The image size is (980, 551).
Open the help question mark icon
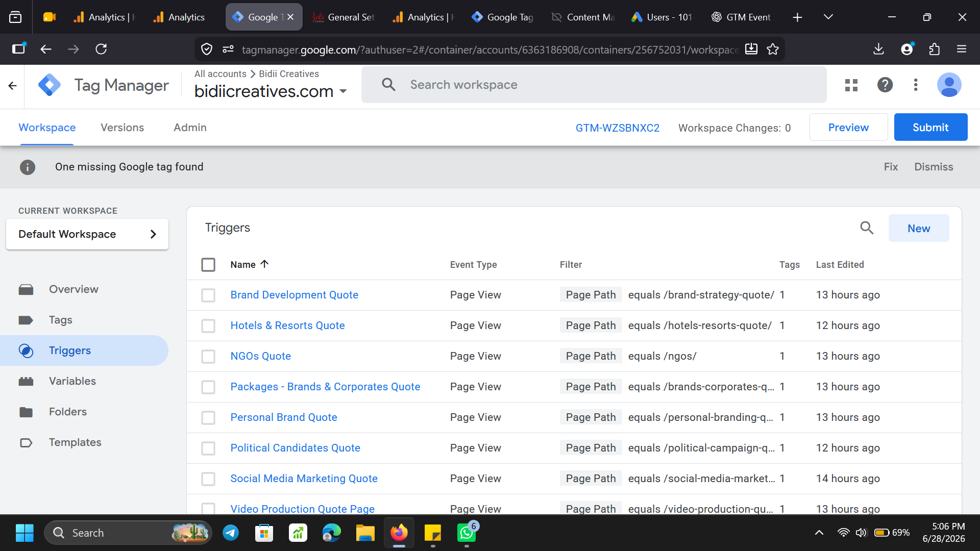coord(885,85)
